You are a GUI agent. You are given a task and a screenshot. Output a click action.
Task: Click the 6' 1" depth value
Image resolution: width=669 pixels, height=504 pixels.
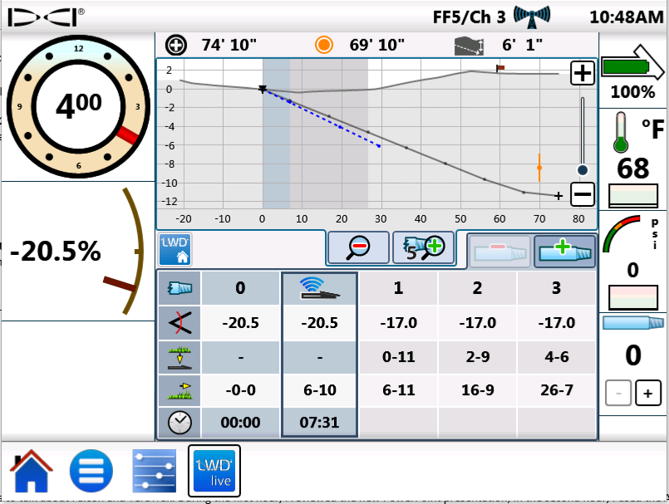click(x=522, y=45)
